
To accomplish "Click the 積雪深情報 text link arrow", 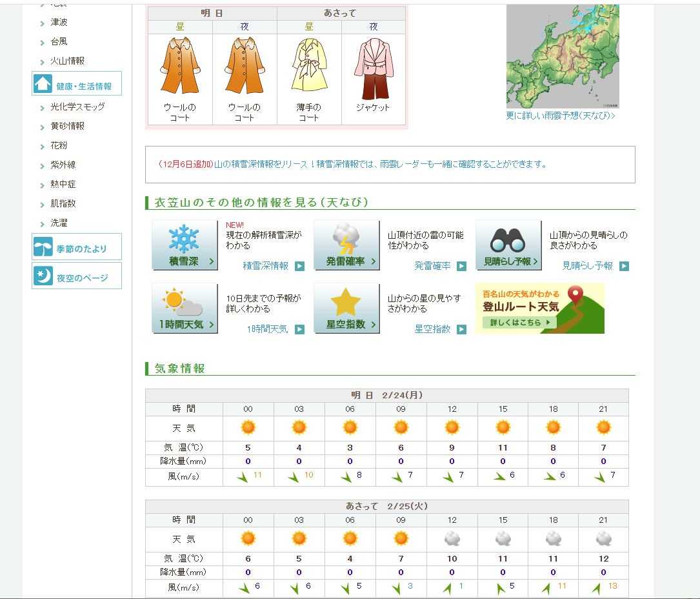I will pyautogui.click(x=299, y=266).
